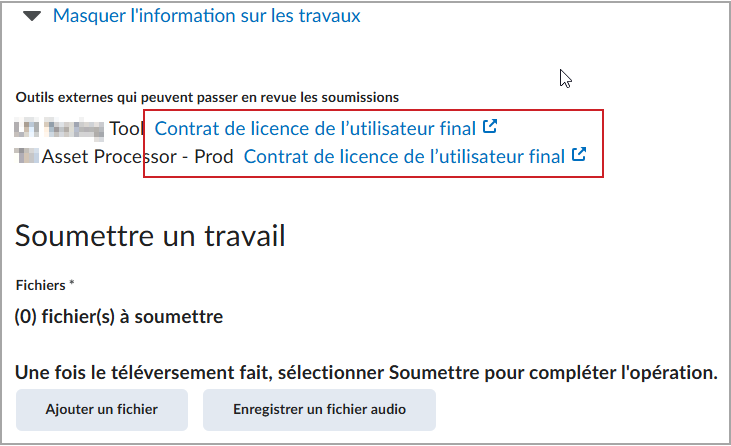Click the word "Tool" in first entry
The image size is (731, 446).
126,129
